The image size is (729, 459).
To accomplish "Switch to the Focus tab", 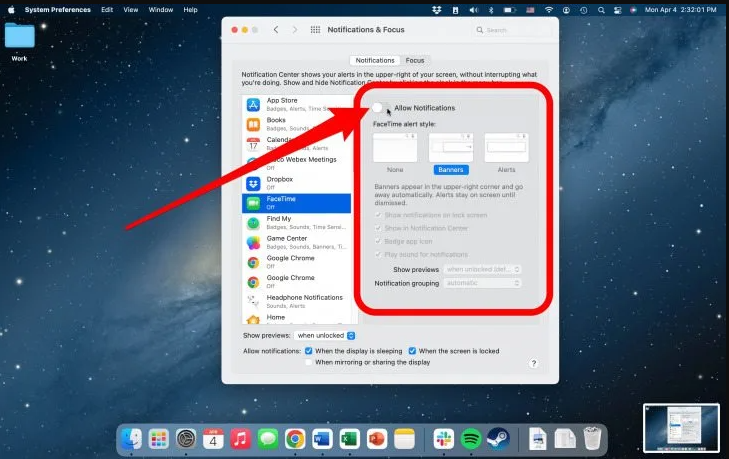I will click(x=415, y=60).
